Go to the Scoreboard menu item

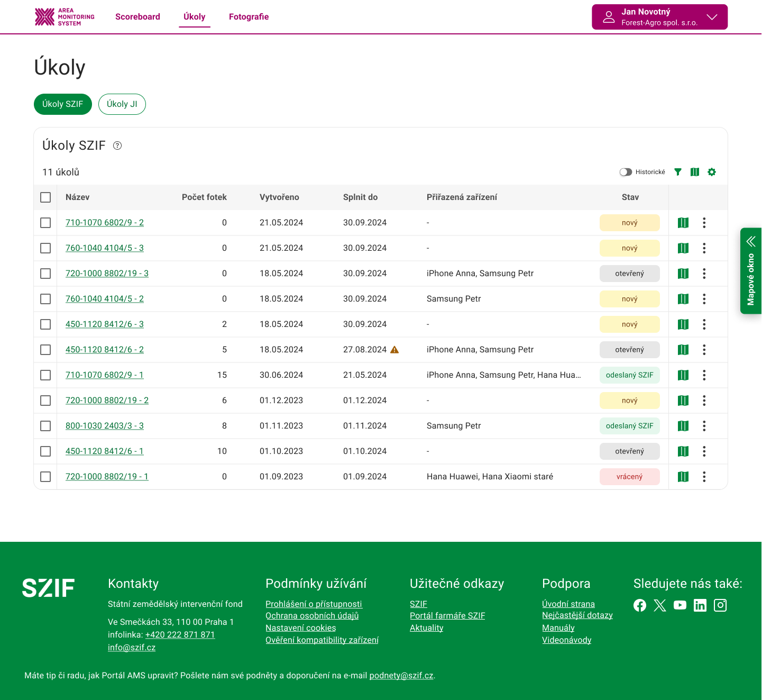pyautogui.click(x=137, y=17)
